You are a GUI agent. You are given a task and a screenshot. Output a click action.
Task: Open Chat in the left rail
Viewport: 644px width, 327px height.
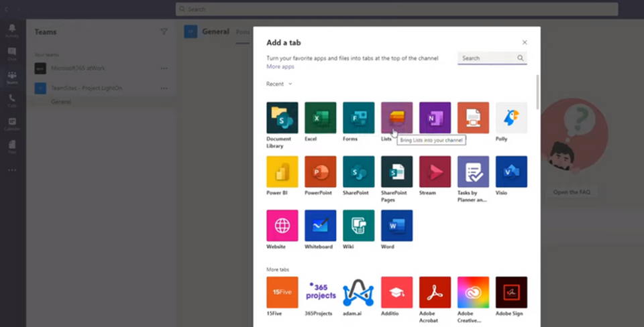(12, 54)
